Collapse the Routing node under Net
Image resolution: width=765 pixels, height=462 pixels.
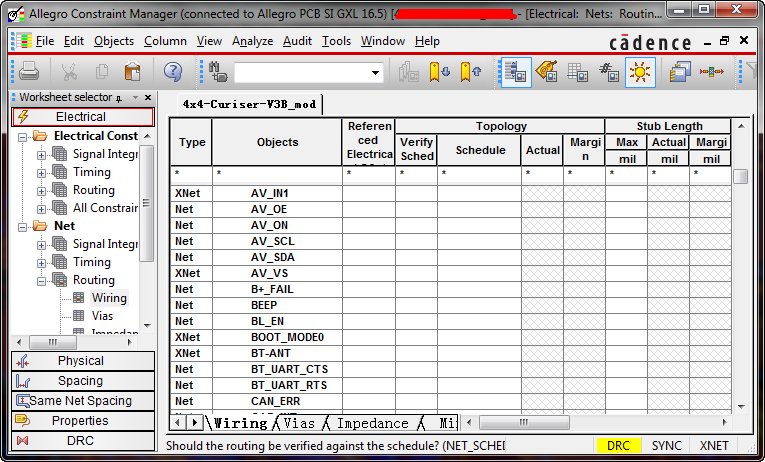click(x=41, y=281)
